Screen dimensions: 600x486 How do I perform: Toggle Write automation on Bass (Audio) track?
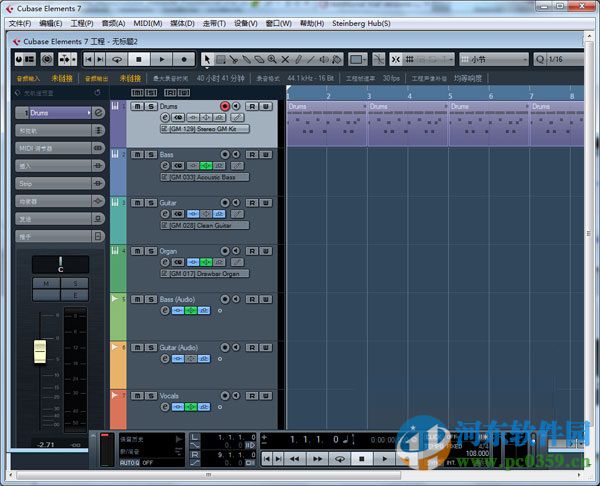click(266, 299)
